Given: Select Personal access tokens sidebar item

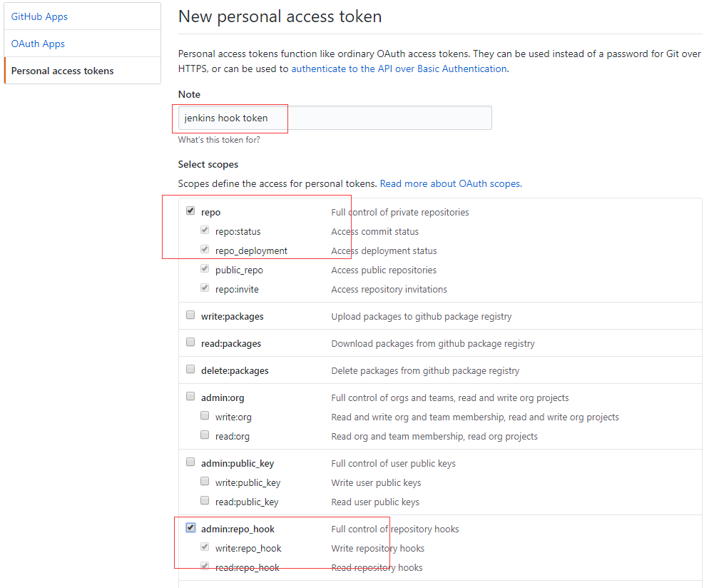Looking at the screenshot, I should point(62,71).
